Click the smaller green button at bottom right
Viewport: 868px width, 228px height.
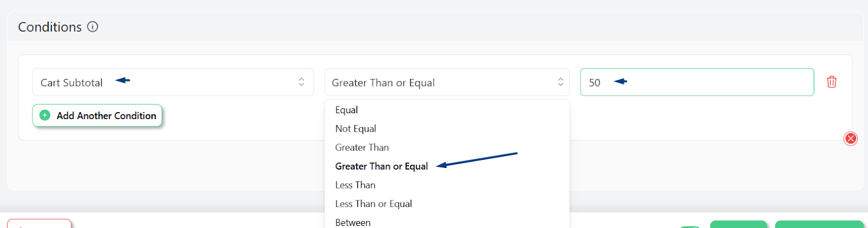click(x=738, y=224)
